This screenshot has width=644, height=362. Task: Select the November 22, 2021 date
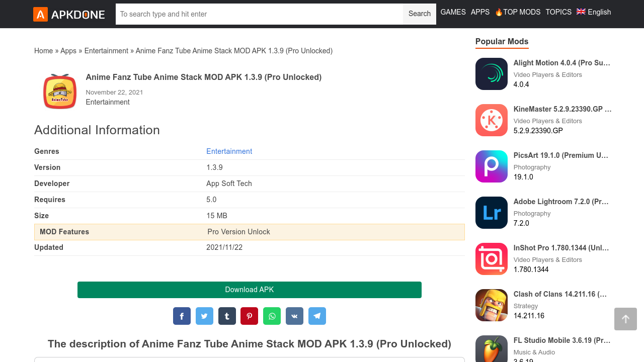[115, 93]
